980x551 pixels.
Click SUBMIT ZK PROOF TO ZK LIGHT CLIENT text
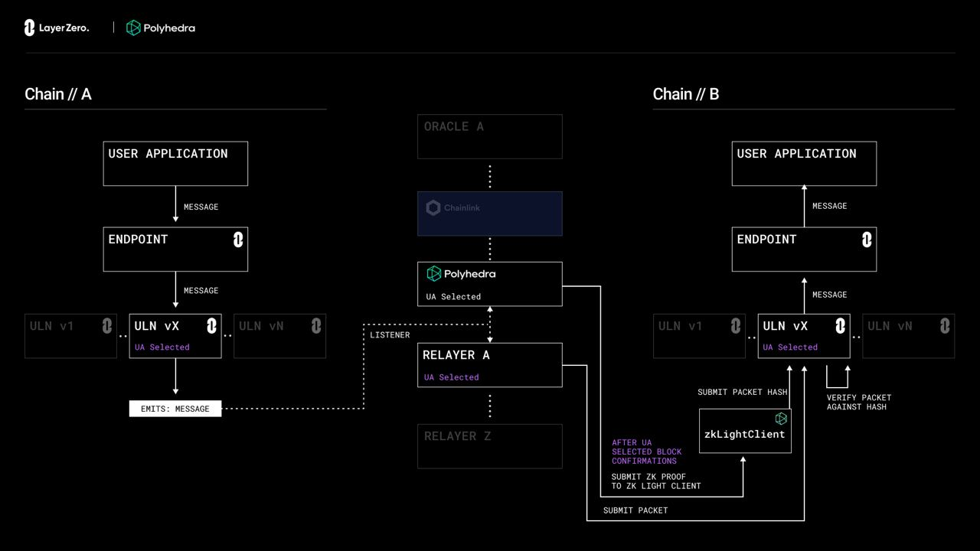point(656,481)
